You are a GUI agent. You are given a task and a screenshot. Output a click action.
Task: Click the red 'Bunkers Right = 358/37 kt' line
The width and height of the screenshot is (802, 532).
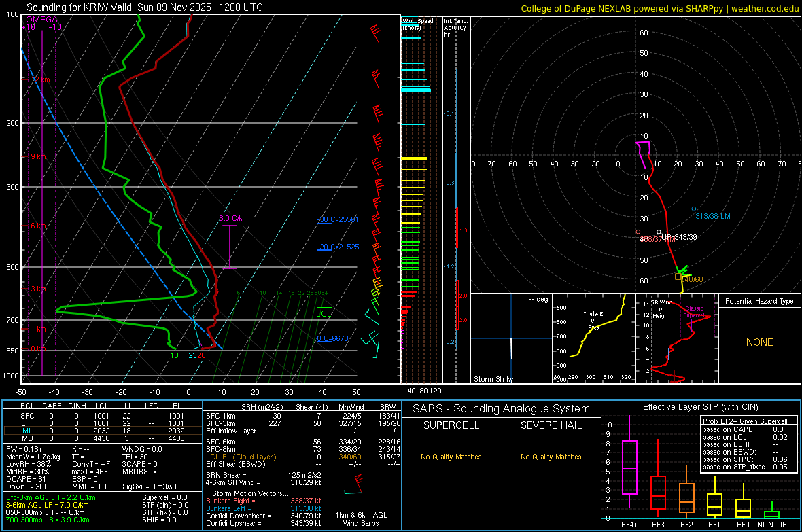(264, 501)
